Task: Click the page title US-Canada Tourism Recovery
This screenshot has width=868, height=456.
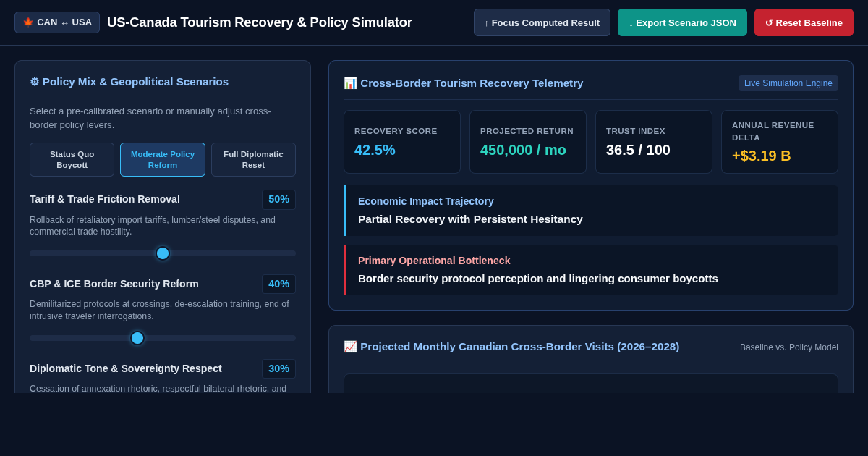Action: [x=260, y=22]
